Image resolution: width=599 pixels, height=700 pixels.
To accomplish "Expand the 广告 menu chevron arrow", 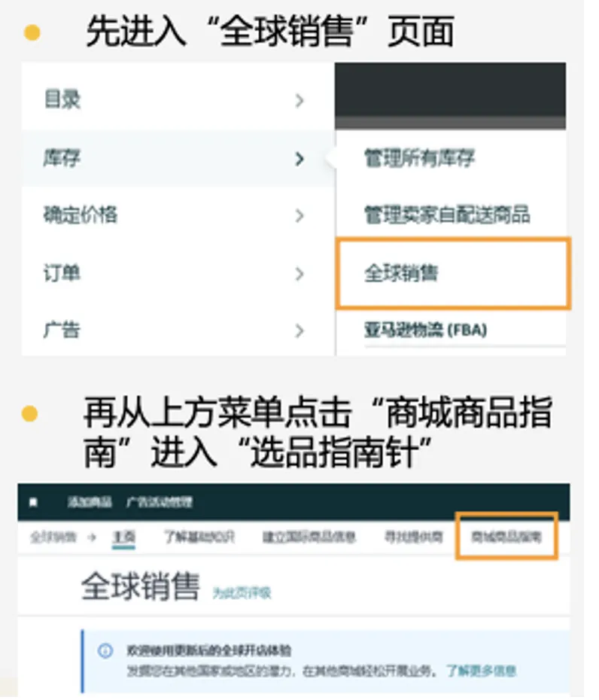I will click(x=299, y=330).
